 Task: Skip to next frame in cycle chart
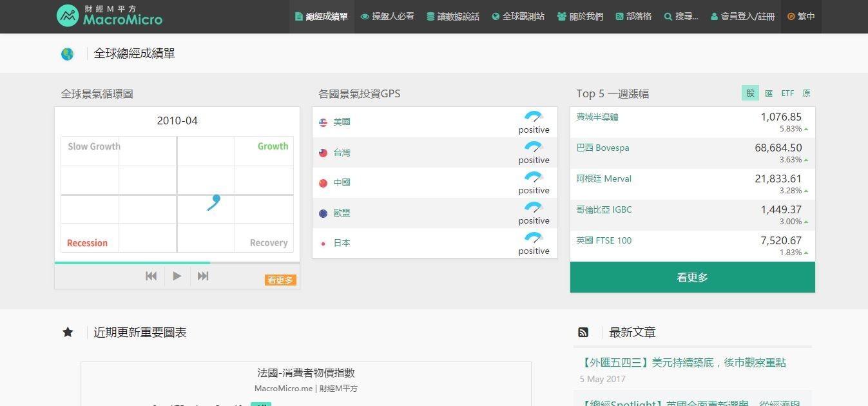click(203, 276)
